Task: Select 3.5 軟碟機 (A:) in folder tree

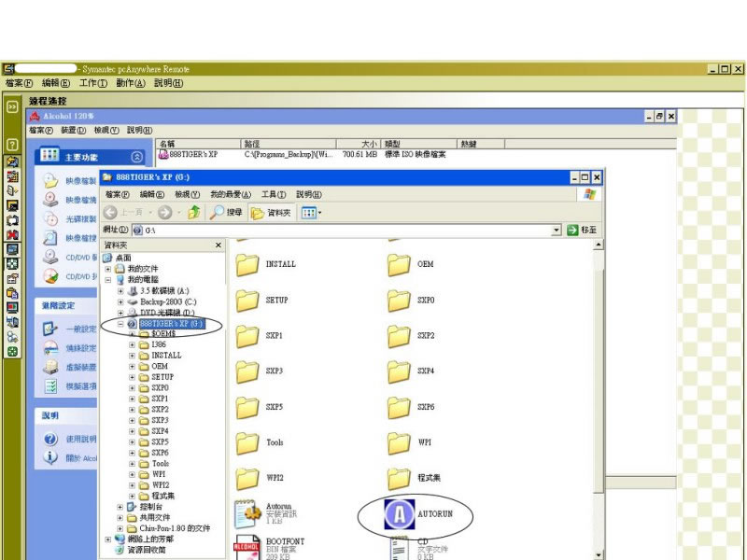Action: tap(164, 291)
